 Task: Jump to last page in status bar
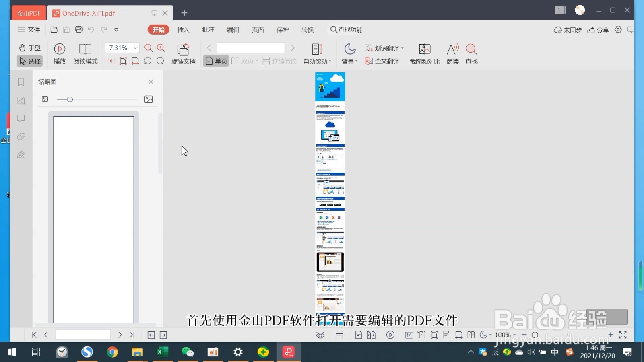point(132,335)
